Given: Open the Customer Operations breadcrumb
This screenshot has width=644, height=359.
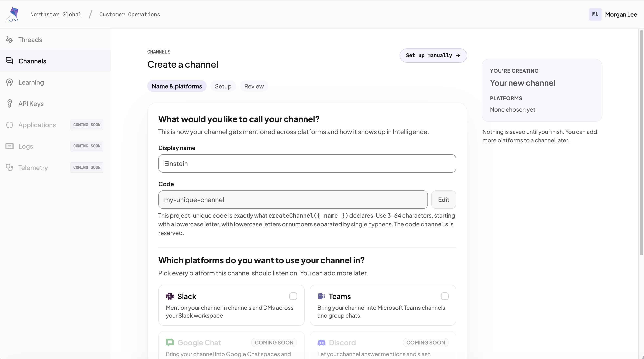Looking at the screenshot, I should tap(130, 15).
